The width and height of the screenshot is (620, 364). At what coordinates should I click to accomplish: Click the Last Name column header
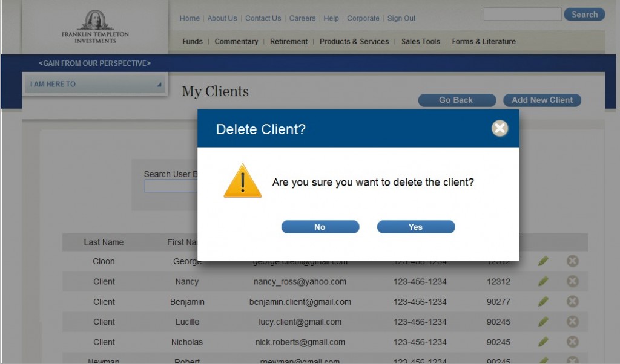(104, 242)
